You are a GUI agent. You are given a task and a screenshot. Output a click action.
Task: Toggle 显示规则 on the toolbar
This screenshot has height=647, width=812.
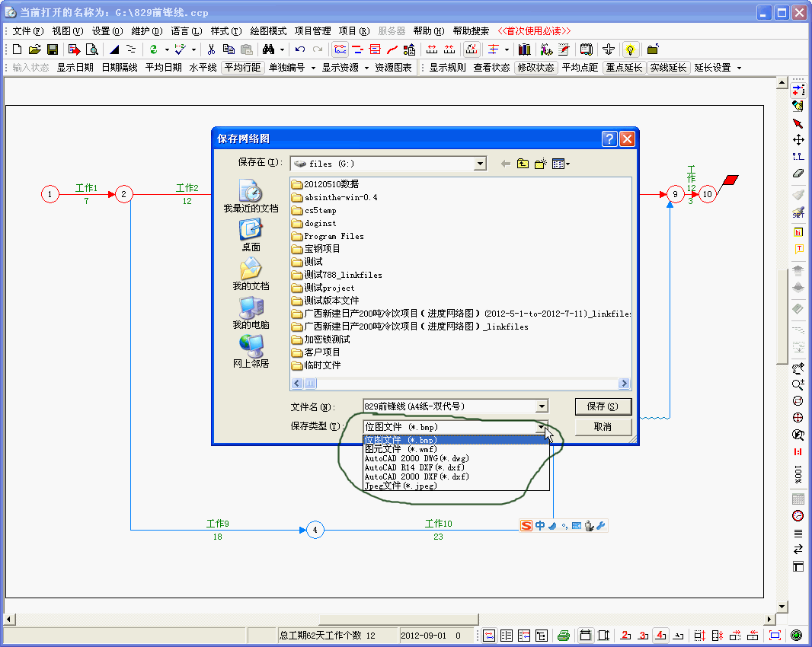[447, 68]
